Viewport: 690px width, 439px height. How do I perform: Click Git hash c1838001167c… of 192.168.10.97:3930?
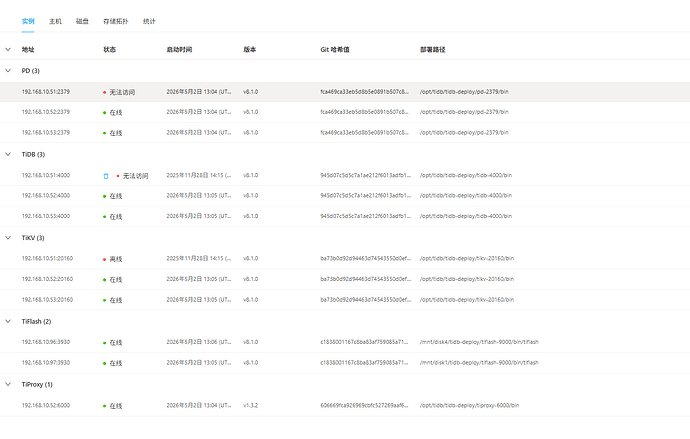click(x=364, y=362)
